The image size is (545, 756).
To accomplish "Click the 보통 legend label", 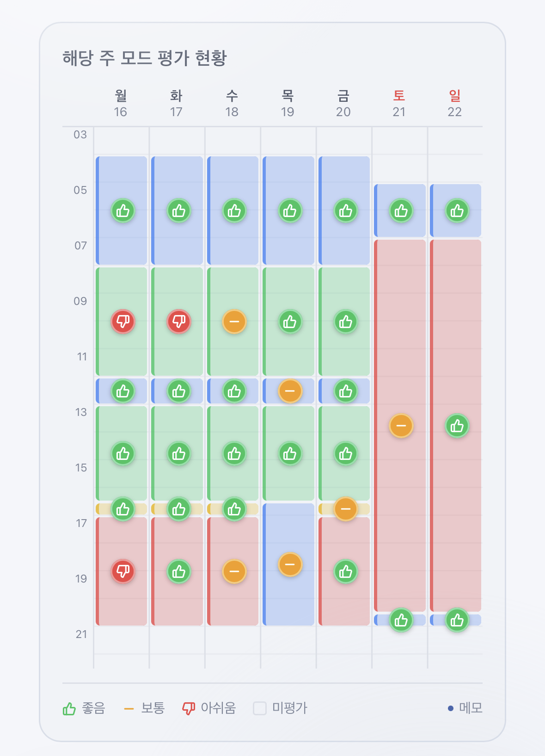I will tap(153, 708).
